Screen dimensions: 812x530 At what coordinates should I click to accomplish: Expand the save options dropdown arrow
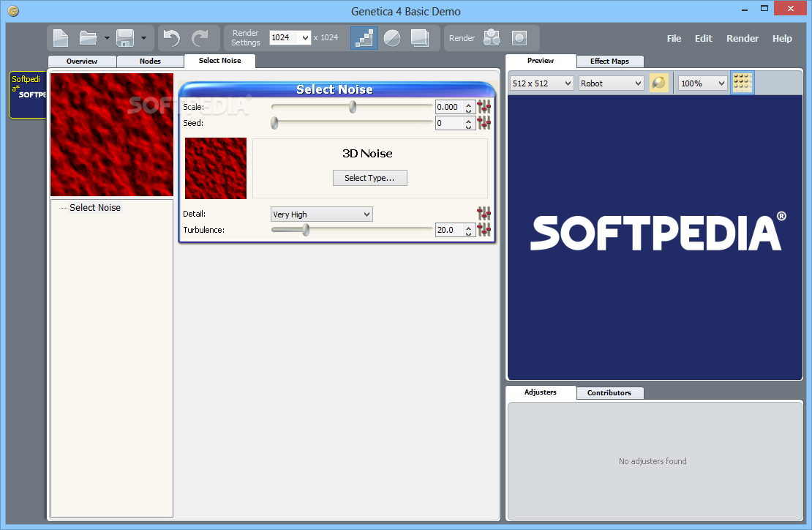coord(143,38)
